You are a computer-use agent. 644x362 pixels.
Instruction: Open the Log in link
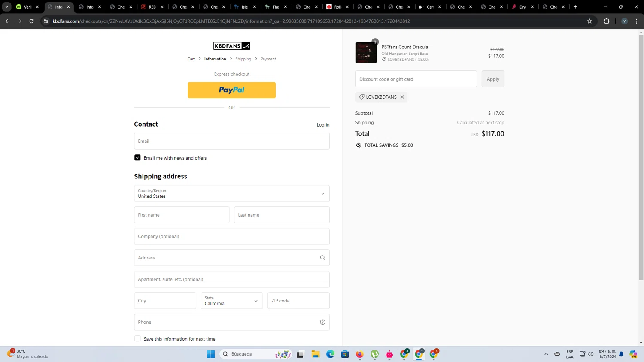coord(323,125)
